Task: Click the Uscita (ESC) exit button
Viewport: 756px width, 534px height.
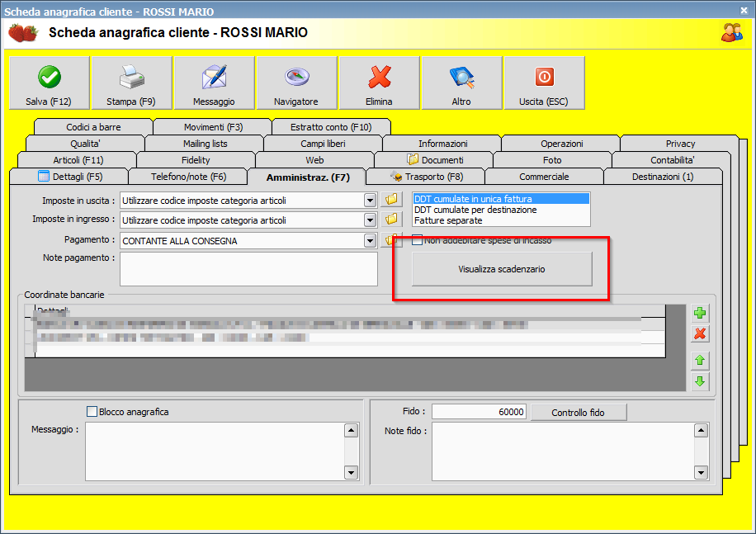Action: click(544, 83)
